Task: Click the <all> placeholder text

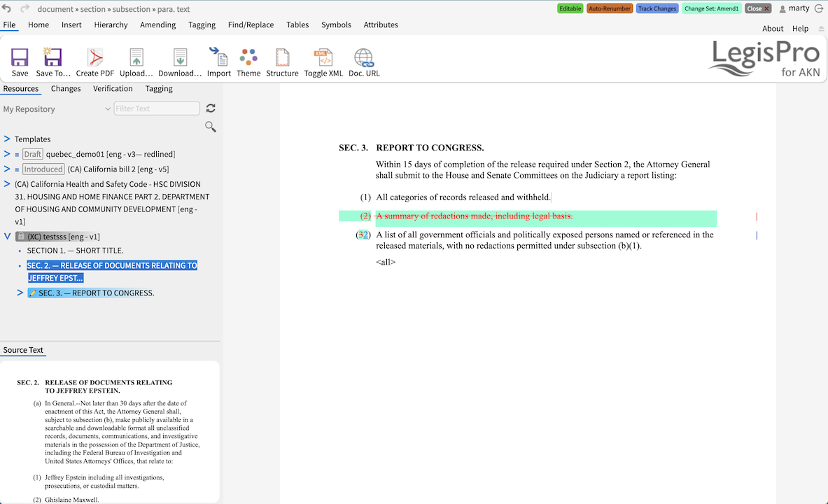Action: (386, 262)
